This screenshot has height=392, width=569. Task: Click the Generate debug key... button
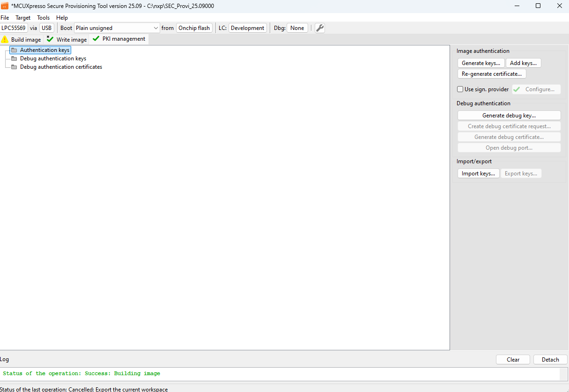pos(509,116)
